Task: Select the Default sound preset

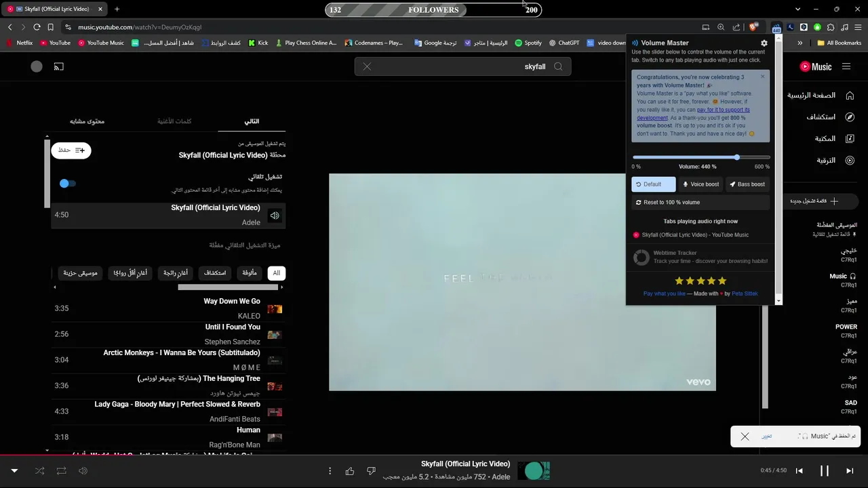Action: pos(653,184)
